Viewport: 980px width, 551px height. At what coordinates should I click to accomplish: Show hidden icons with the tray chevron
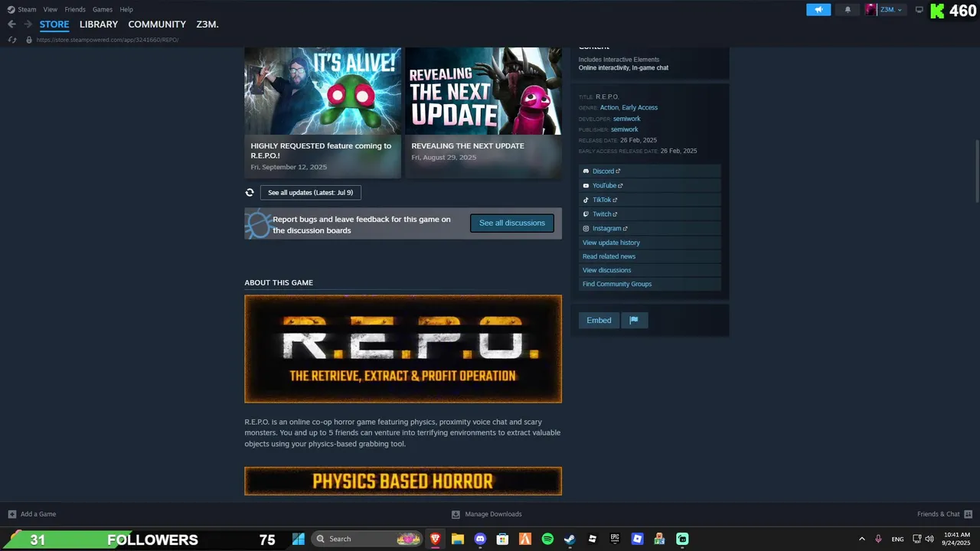[x=861, y=539]
